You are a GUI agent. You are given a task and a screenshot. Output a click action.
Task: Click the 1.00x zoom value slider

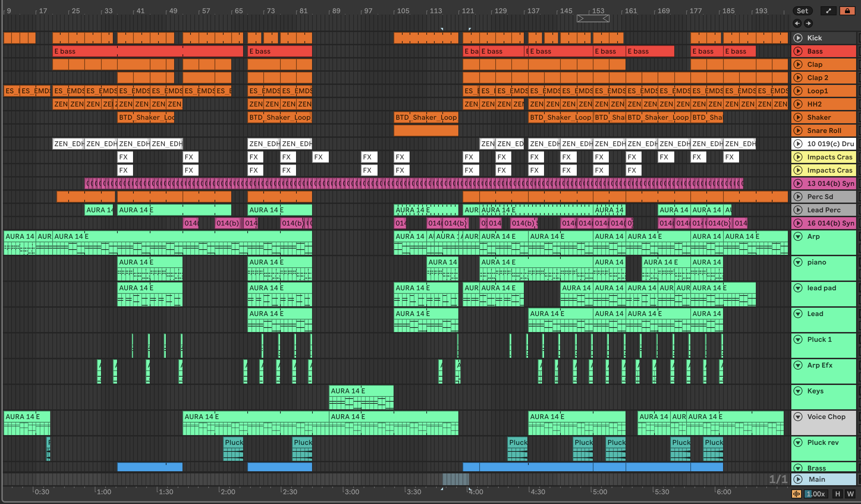816,494
